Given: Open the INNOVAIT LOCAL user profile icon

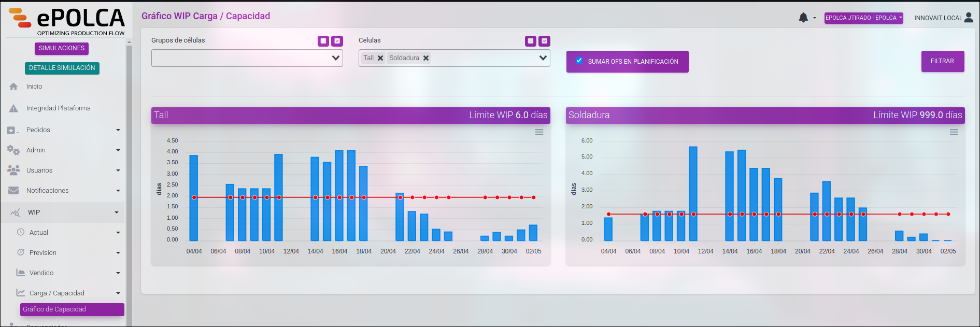Looking at the screenshot, I should [x=969, y=17].
